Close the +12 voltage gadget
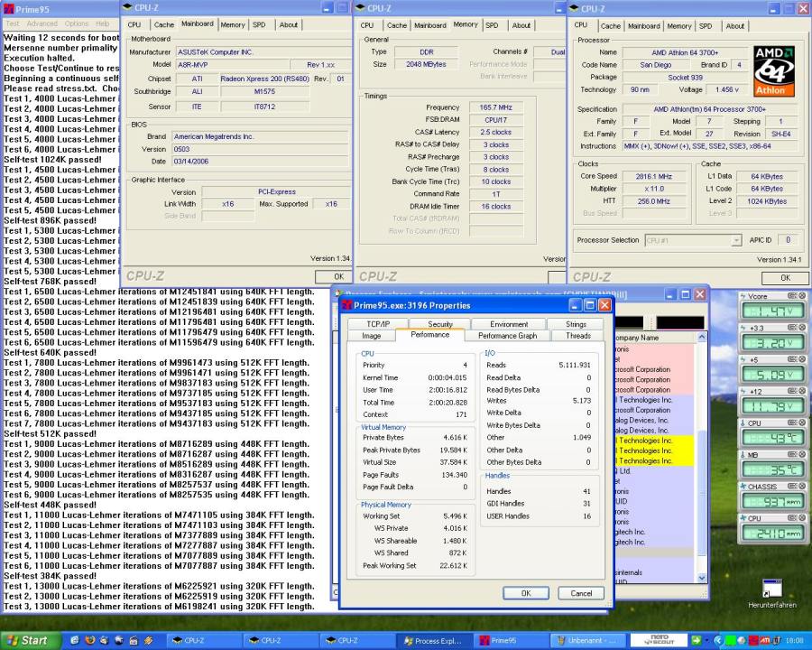Image resolution: width=812 pixels, height=650 pixels. tap(802, 391)
